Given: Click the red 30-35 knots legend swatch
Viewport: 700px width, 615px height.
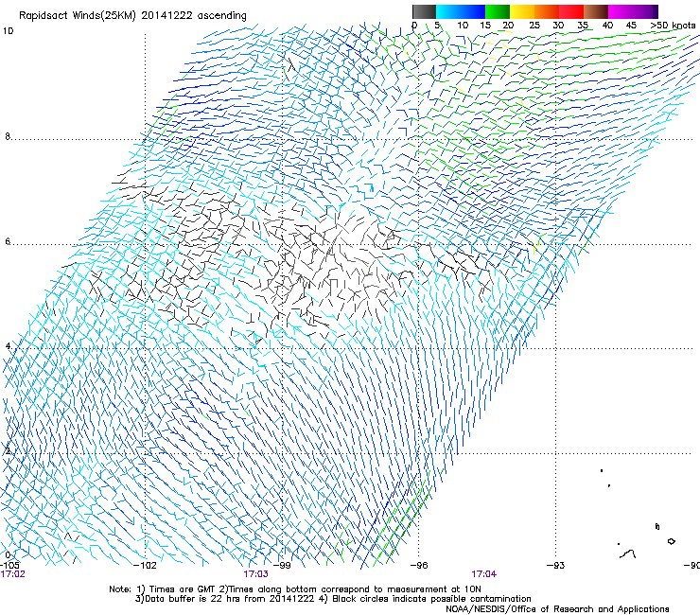Looking at the screenshot, I should click(x=571, y=11).
